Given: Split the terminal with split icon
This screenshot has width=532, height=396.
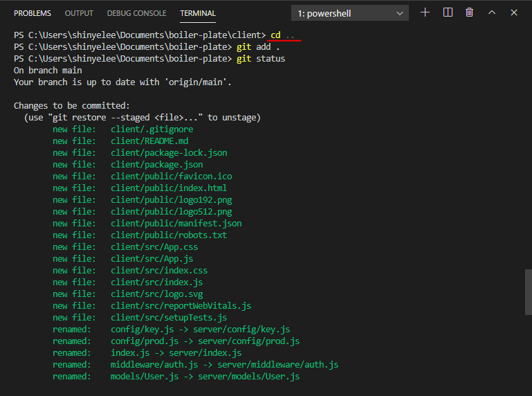Looking at the screenshot, I should coord(448,12).
